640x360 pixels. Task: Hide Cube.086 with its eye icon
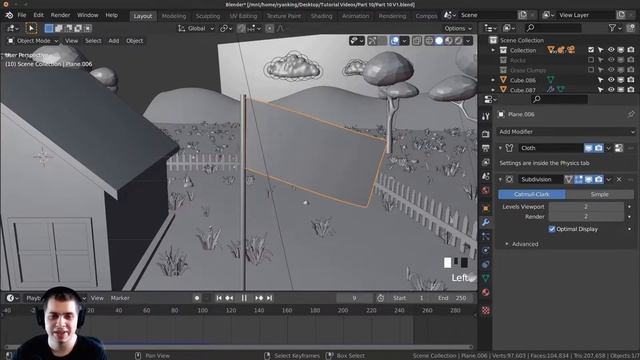point(611,80)
